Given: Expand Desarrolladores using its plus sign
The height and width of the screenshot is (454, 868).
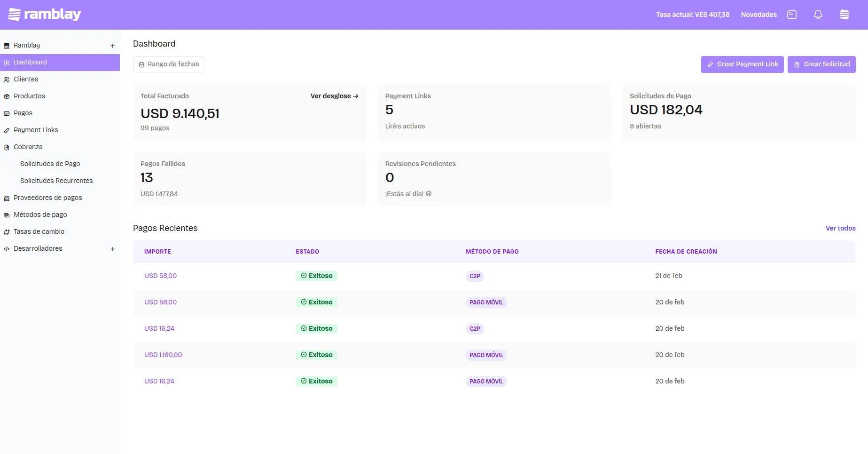Looking at the screenshot, I should [x=112, y=248].
